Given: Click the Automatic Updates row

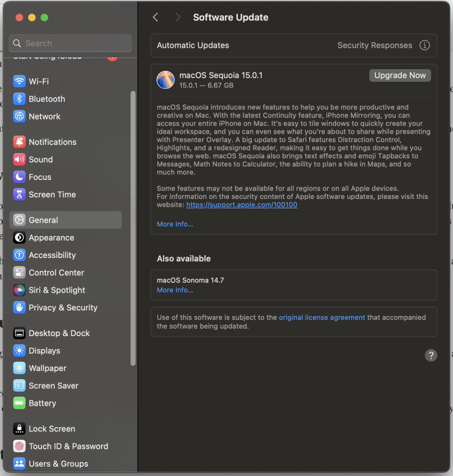Looking at the screenshot, I should pos(294,46).
